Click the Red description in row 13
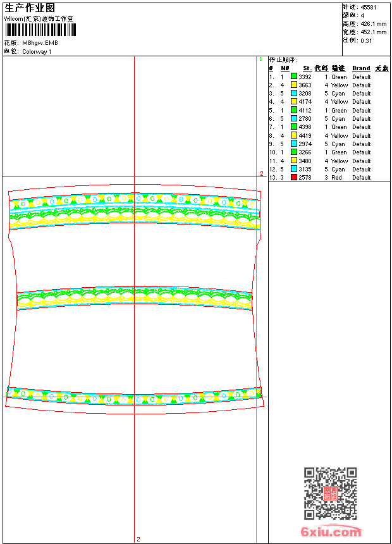Viewport: 392px width, 544px height. (x=336, y=178)
